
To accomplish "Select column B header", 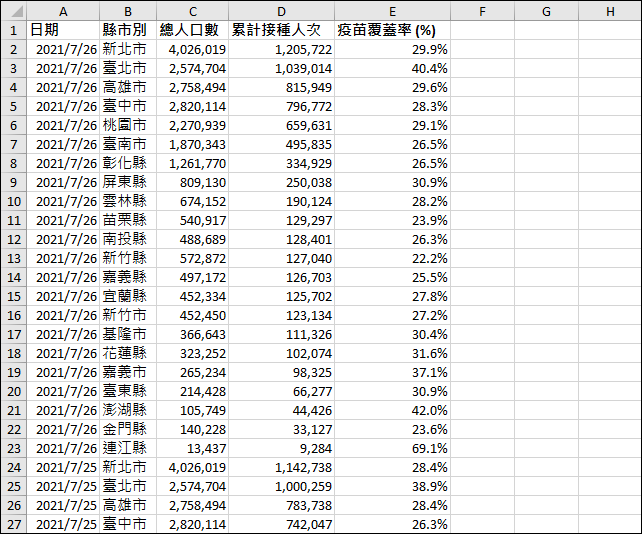I will point(128,11).
